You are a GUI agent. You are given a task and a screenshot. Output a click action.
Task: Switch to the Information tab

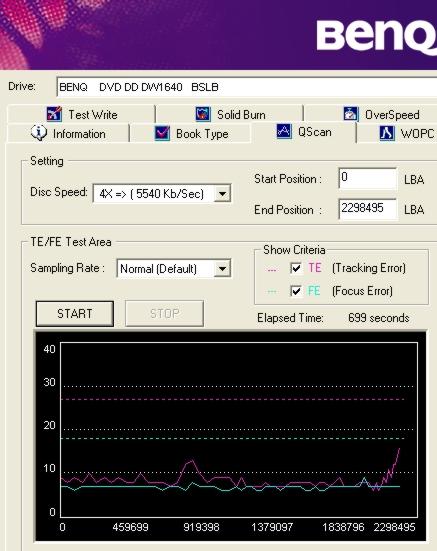click(68, 134)
